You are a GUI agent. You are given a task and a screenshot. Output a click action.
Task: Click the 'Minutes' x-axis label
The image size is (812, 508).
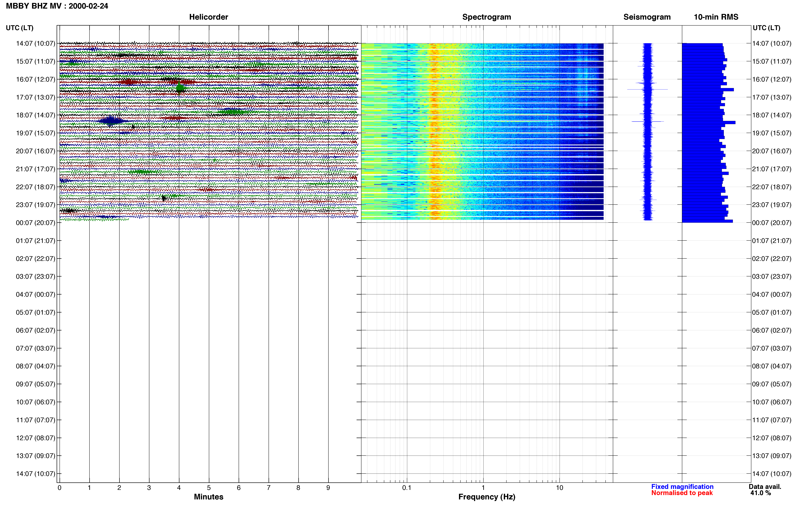tap(209, 497)
